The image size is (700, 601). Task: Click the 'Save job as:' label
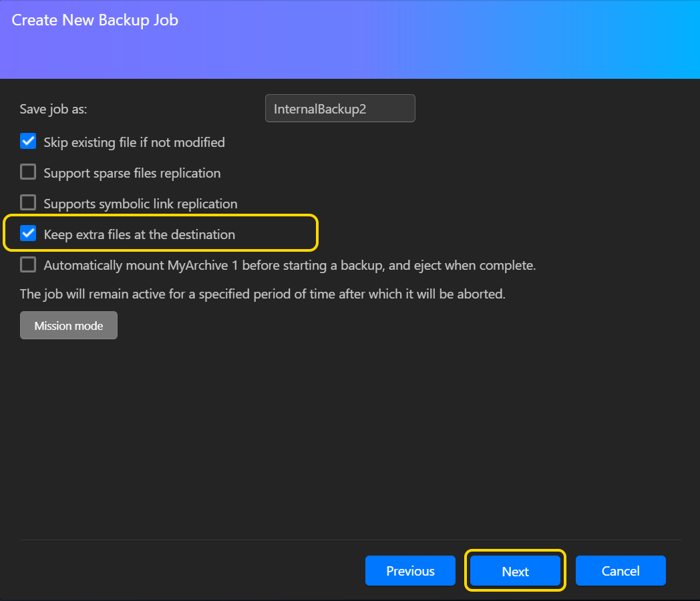(53, 109)
